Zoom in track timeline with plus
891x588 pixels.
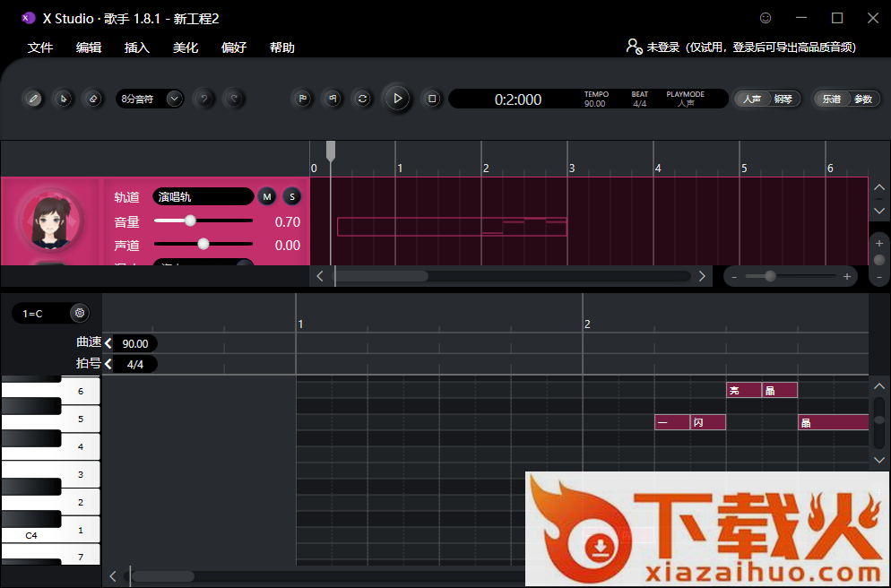click(x=847, y=277)
